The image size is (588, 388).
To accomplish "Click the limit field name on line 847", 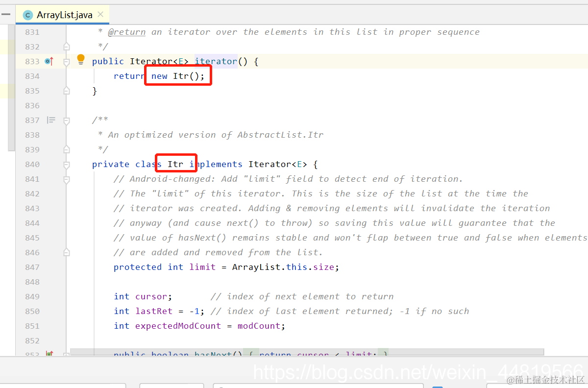I will [x=202, y=267].
